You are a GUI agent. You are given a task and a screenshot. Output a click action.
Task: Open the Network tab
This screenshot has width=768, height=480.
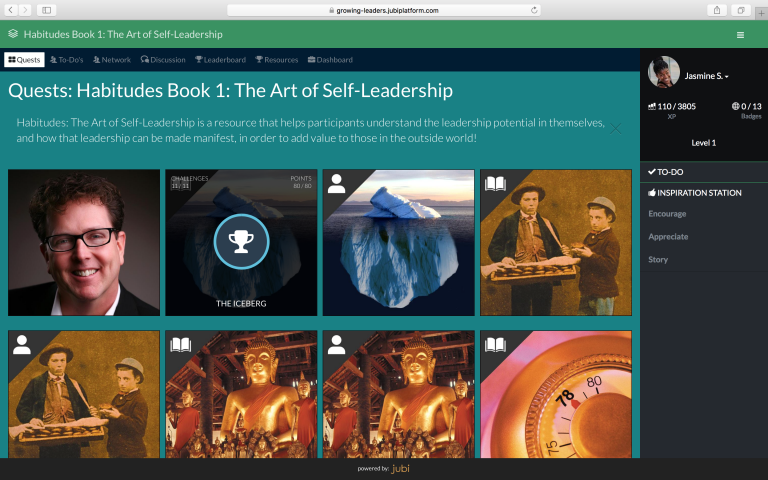click(x=112, y=60)
